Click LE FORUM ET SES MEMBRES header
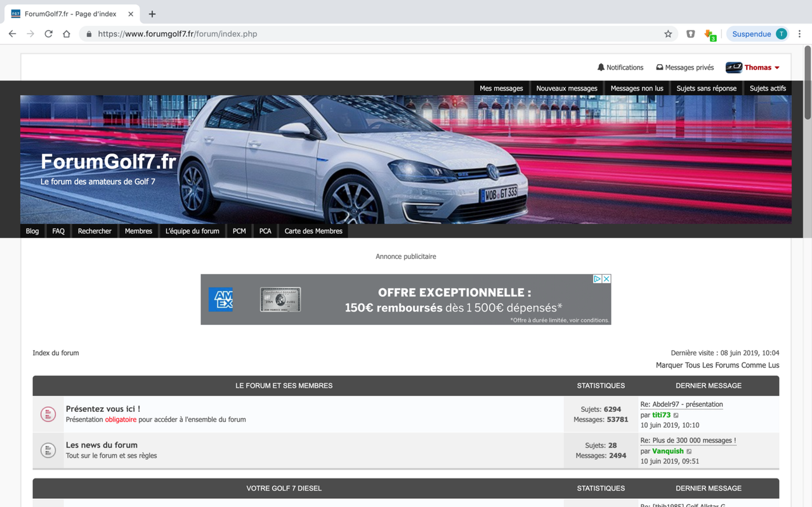The height and width of the screenshot is (507, 812). click(x=284, y=386)
